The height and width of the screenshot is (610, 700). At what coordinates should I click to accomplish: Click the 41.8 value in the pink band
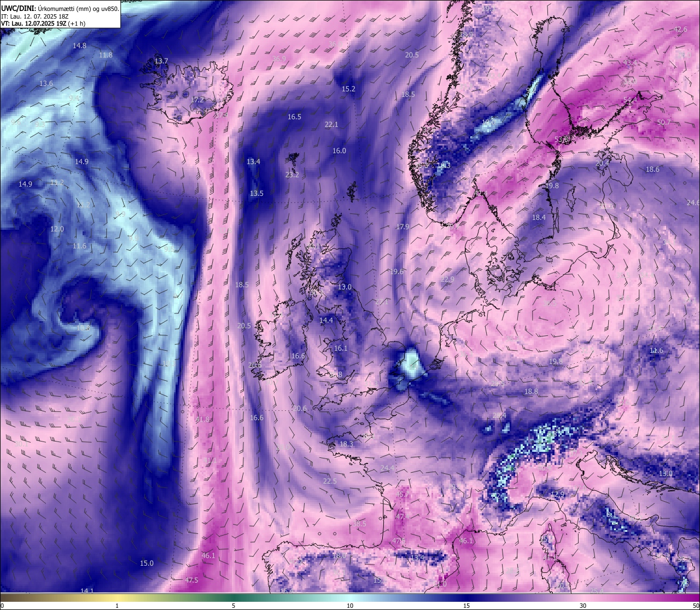(x=202, y=420)
